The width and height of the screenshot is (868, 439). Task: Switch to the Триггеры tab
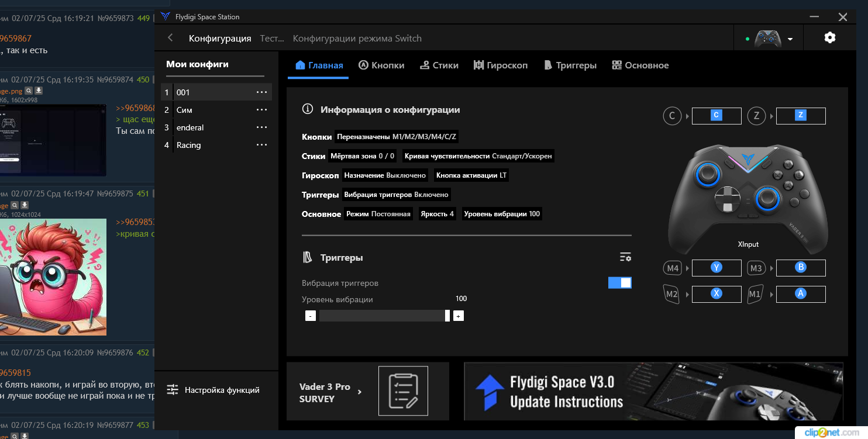click(x=570, y=65)
